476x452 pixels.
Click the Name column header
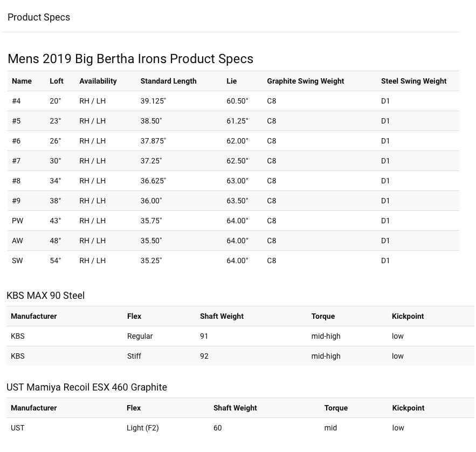pyautogui.click(x=22, y=81)
